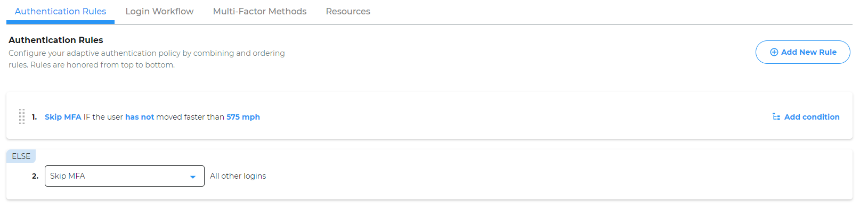
Task: Click the ELSE label badge
Action: pos(21,156)
